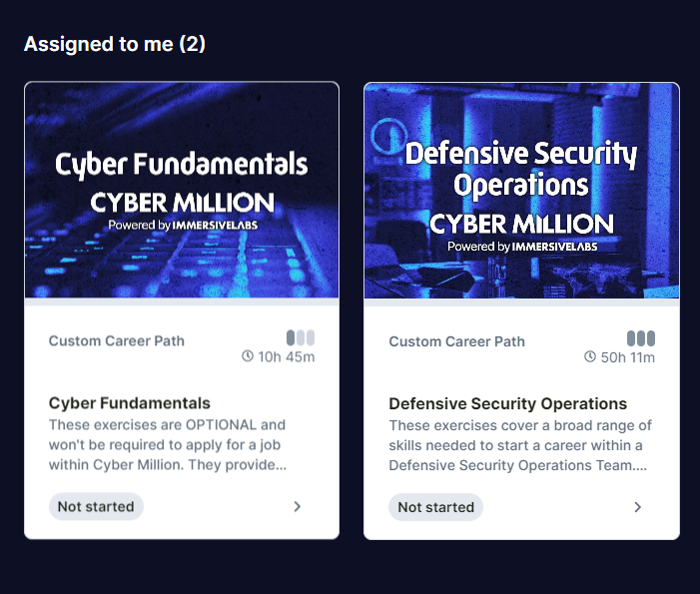Click the 50h 11m duration text

coord(627,357)
